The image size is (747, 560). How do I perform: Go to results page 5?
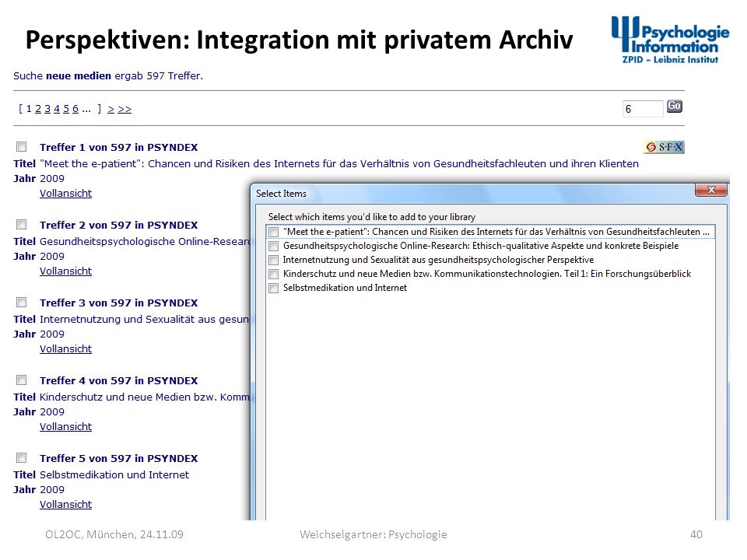click(x=66, y=109)
